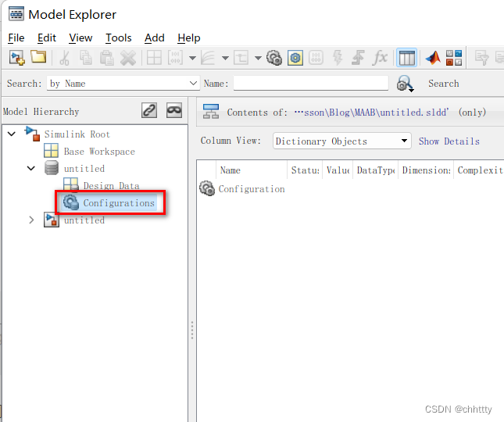Click the binary data object toolbar icon

[316, 58]
